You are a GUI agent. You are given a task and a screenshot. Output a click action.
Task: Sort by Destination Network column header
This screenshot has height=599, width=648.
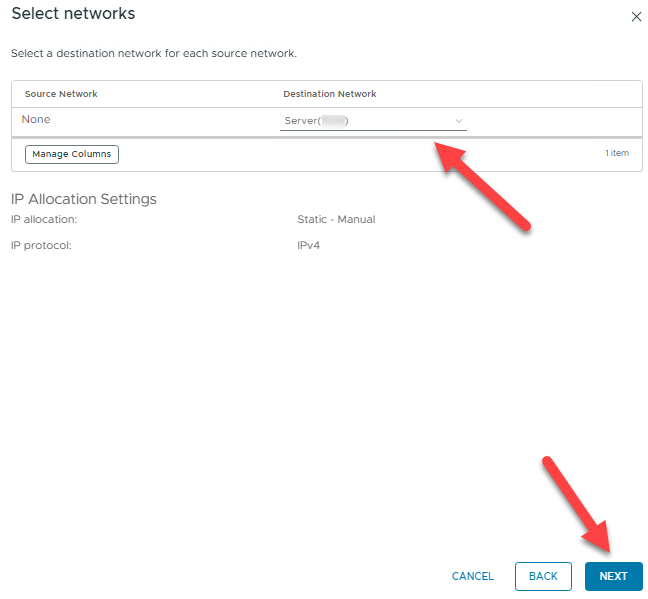330,94
